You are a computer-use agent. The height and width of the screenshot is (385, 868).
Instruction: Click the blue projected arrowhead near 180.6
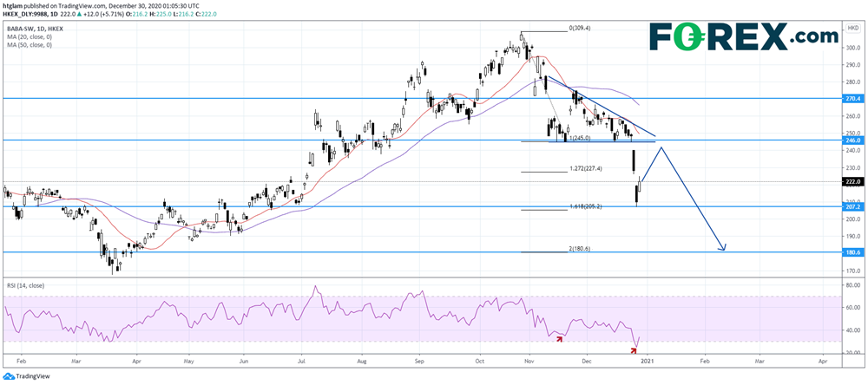[x=723, y=248]
